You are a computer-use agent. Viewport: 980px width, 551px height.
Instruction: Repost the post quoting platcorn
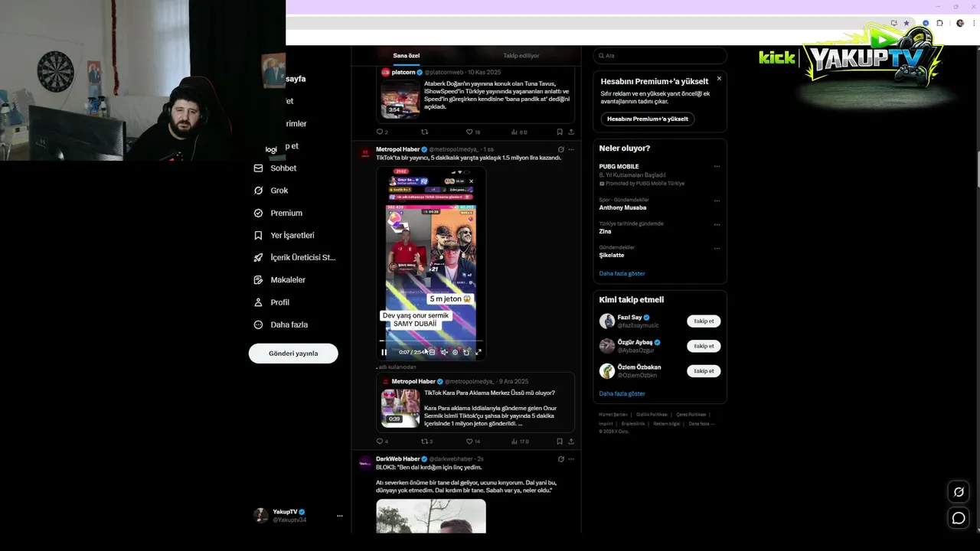(424, 132)
